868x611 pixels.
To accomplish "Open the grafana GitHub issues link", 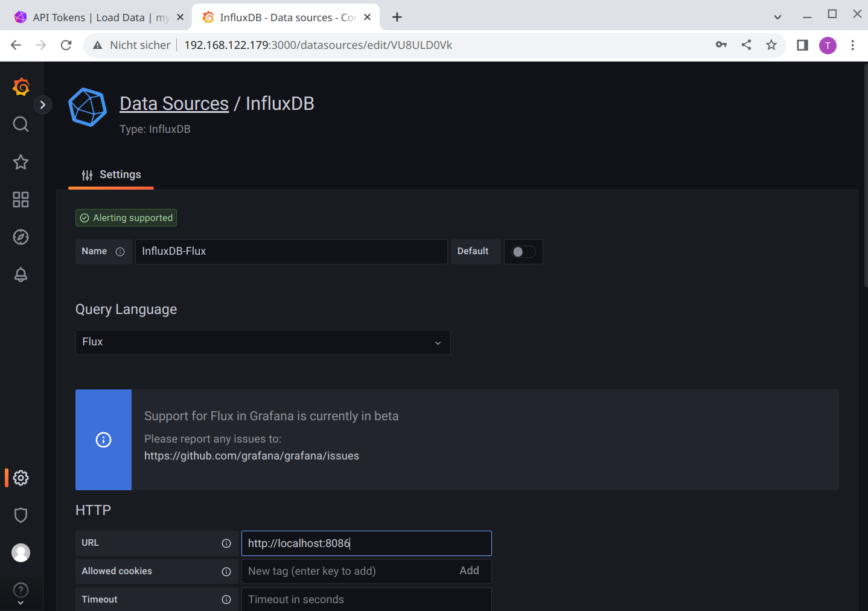I will 252,456.
